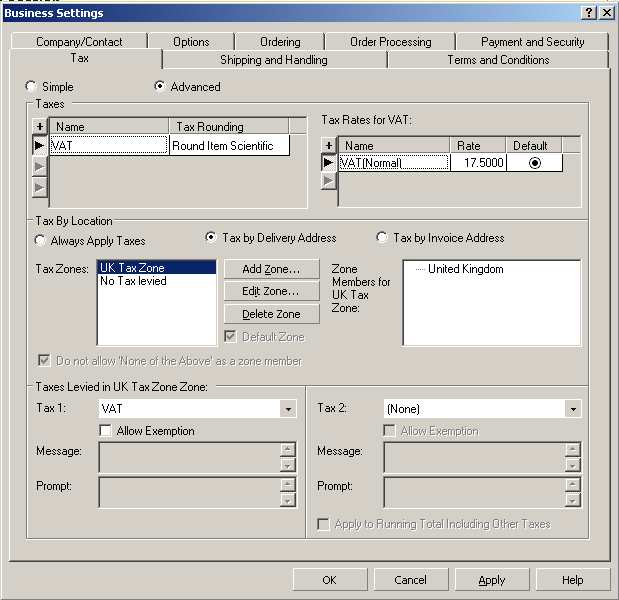
Task: Expand the Tax 2 dropdown list
Action: pos(572,409)
